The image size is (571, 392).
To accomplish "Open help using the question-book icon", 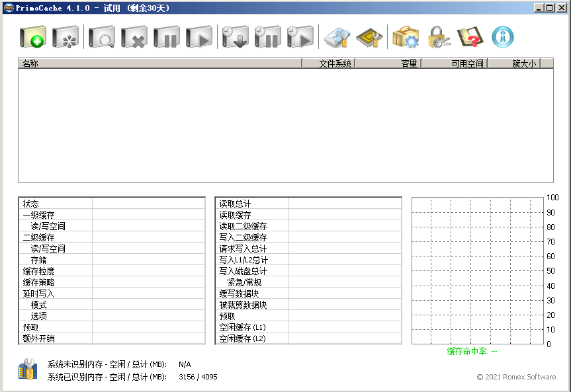I will tap(469, 37).
